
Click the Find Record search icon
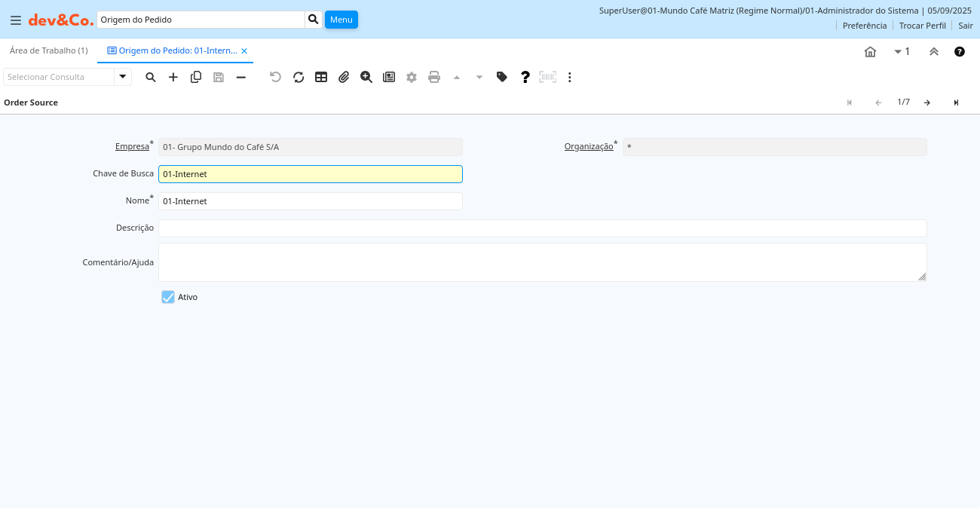151,77
